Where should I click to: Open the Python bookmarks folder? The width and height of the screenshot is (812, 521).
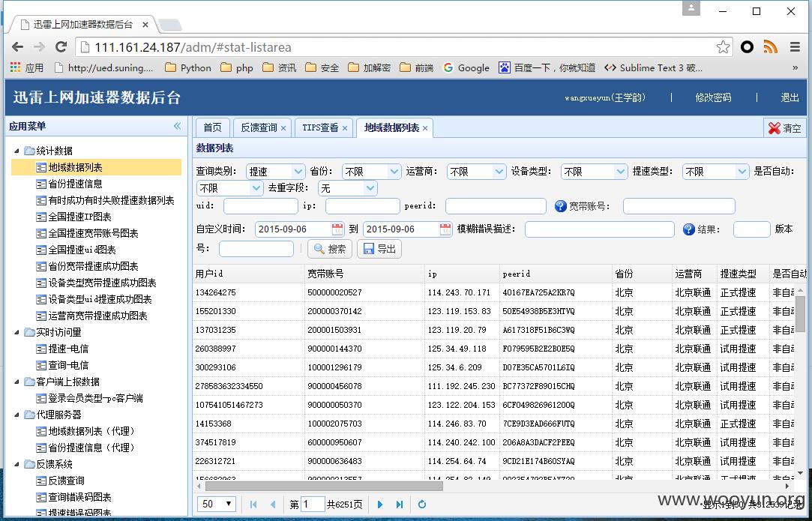188,68
